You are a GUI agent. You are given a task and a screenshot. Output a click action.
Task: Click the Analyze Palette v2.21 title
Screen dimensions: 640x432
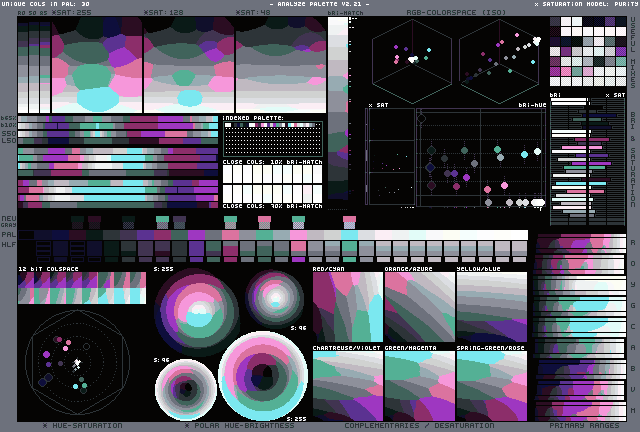(318, 5)
